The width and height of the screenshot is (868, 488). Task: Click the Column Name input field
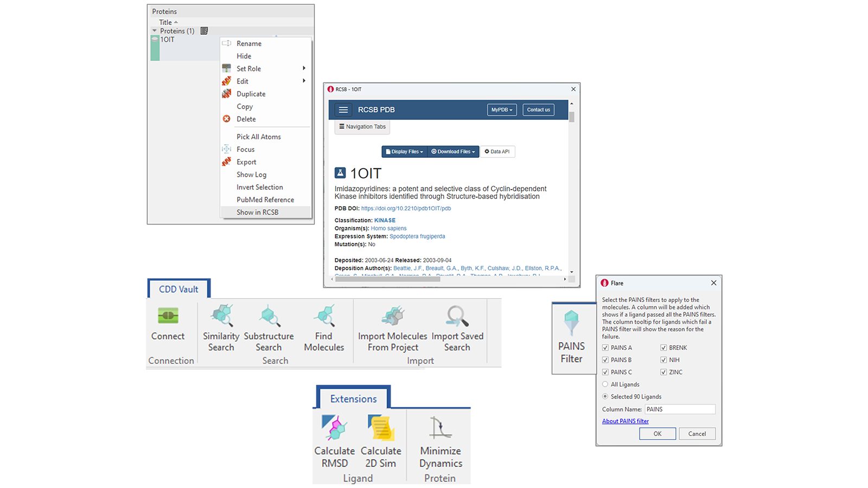(680, 409)
